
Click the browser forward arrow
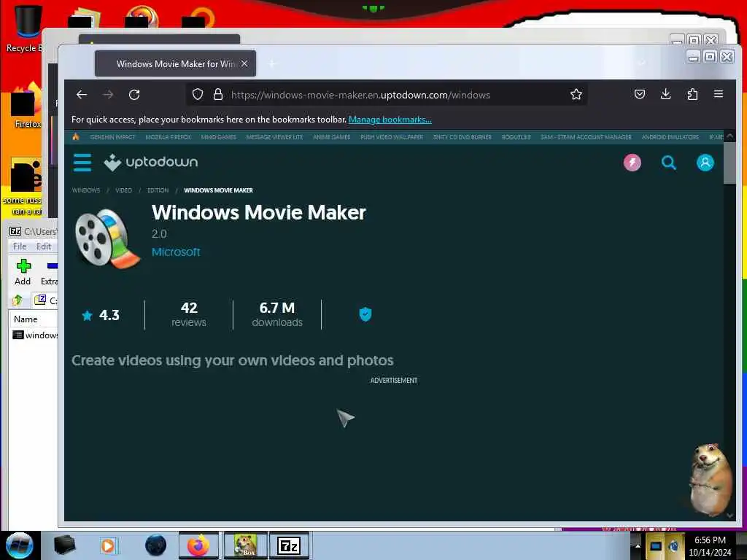[108, 95]
